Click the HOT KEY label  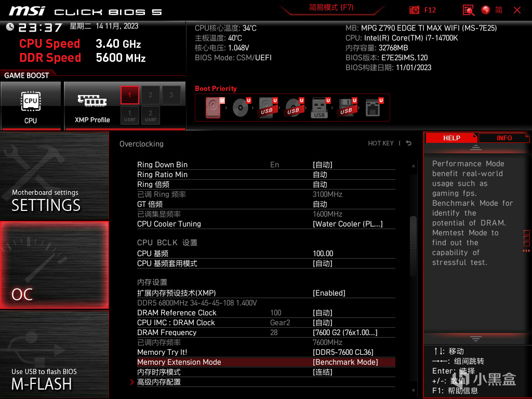click(381, 143)
